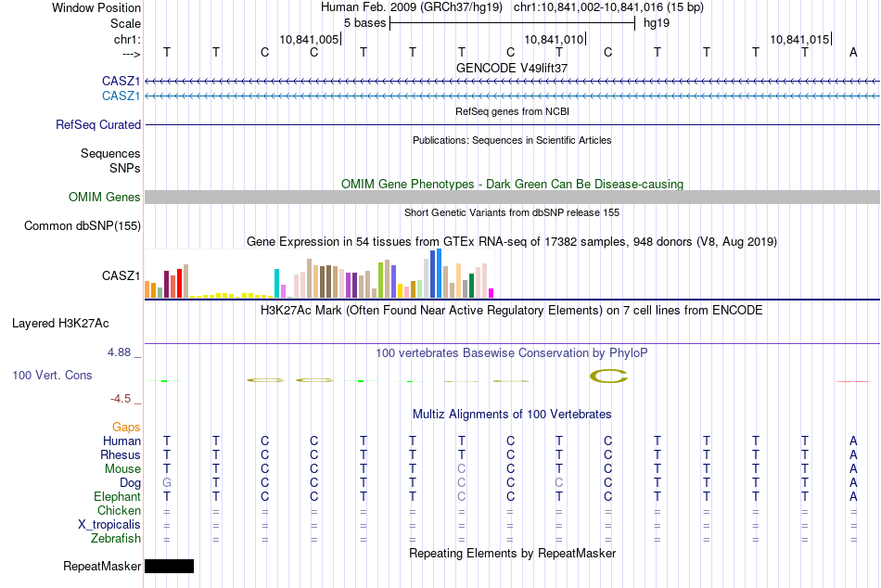Click the hg19 label right of the scale bar
Image resolution: width=881 pixels, height=588 pixels.
point(657,23)
